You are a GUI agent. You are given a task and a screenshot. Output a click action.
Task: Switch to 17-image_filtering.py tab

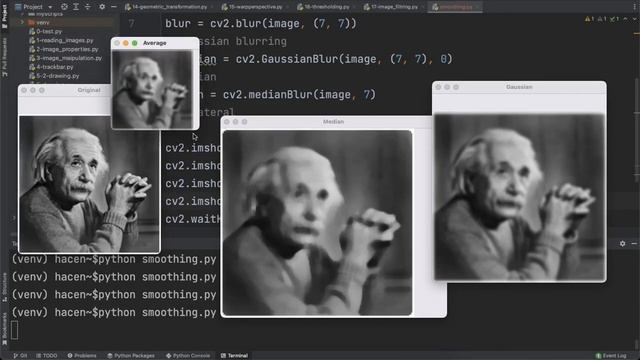(x=391, y=7)
